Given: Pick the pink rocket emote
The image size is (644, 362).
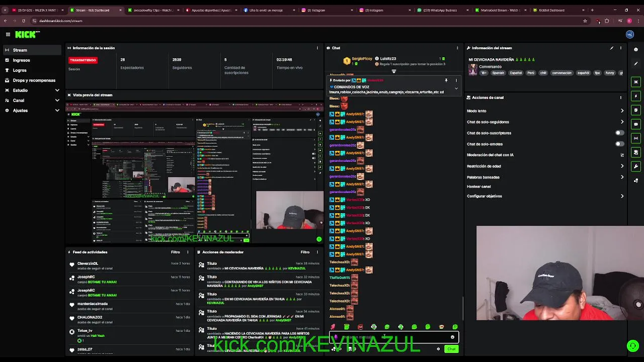Looking at the screenshot, I should point(333,327).
